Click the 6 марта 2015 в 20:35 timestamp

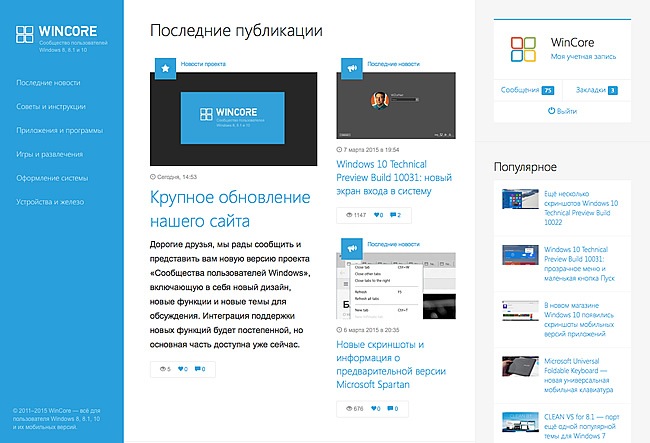(368, 330)
